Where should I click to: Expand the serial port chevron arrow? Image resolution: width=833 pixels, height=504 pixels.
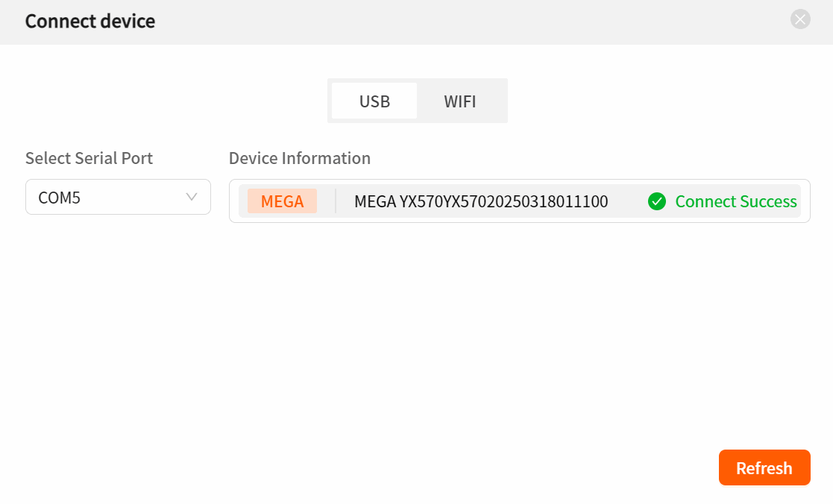click(192, 197)
